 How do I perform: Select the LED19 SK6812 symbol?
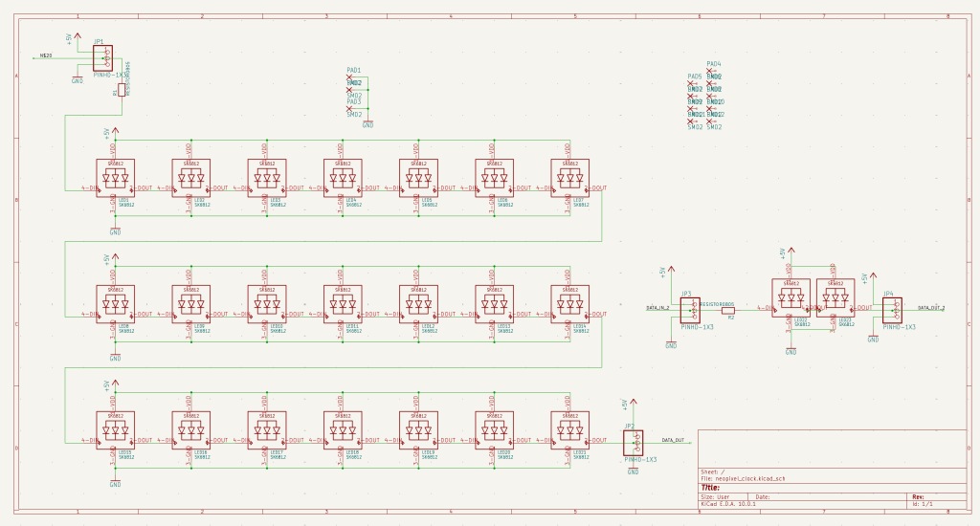pos(419,431)
